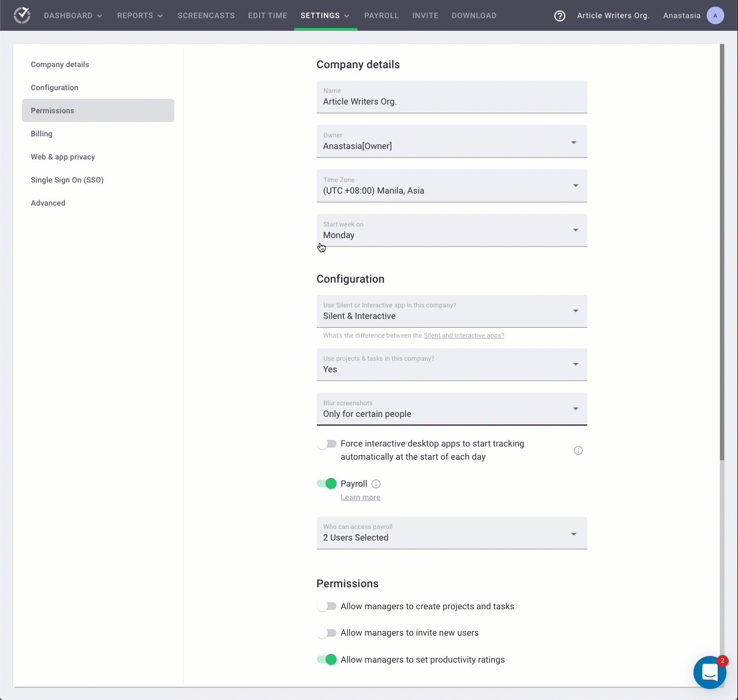Open the Blur screenshots dropdown
The height and width of the screenshot is (700, 738).
451,409
